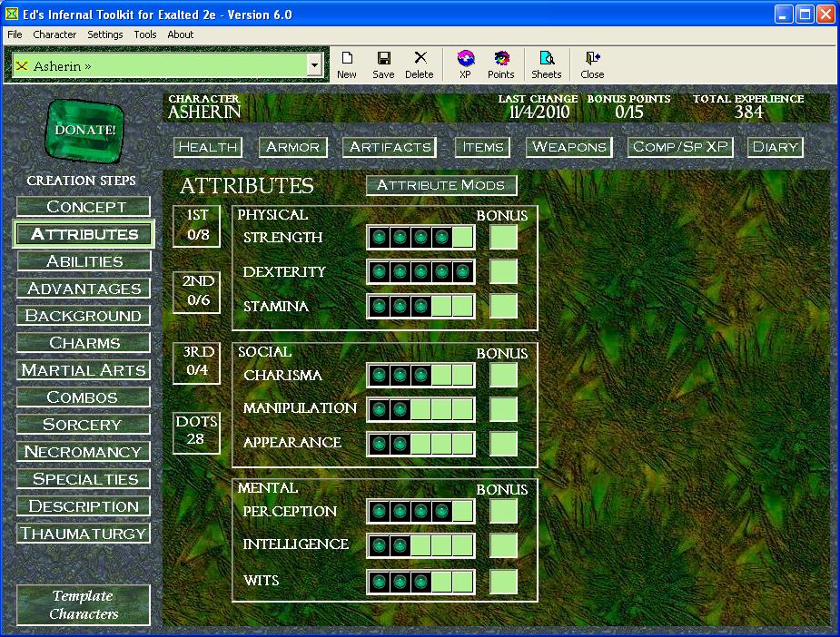The height and width of the screenshot is (637, 840).
Task: Open the Points toolbar icon
Action: (x=501, y=64)
